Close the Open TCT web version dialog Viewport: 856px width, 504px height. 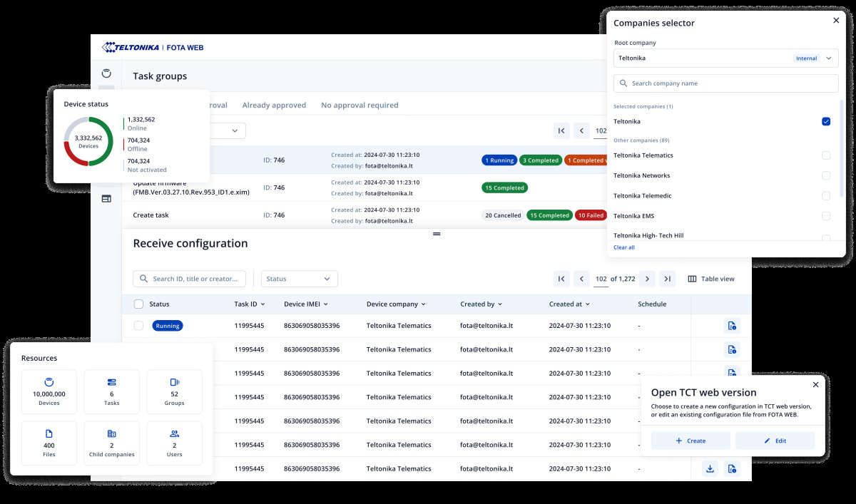815,384
